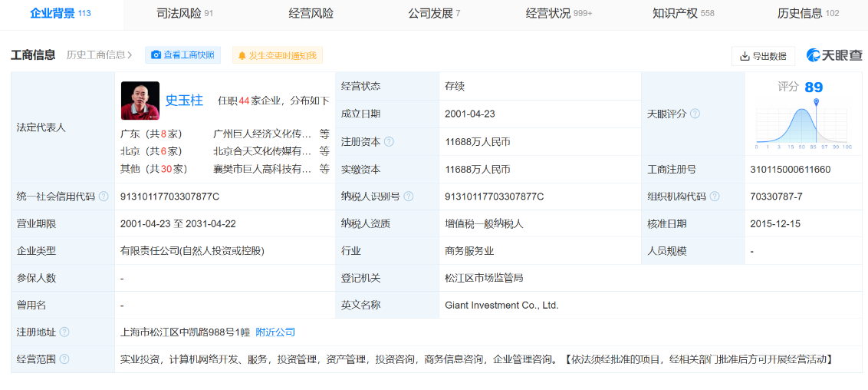Expand 历史工商信息 via its arrow
Screen dimensions: 868x390
coord(130,55)
